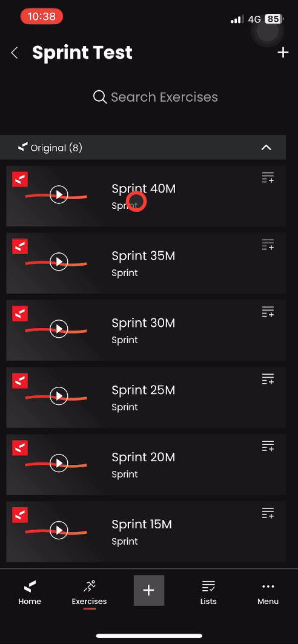298x644 pixels.
Task: Play the Sprint 35M video preview
Action: (x=59, y=261)
